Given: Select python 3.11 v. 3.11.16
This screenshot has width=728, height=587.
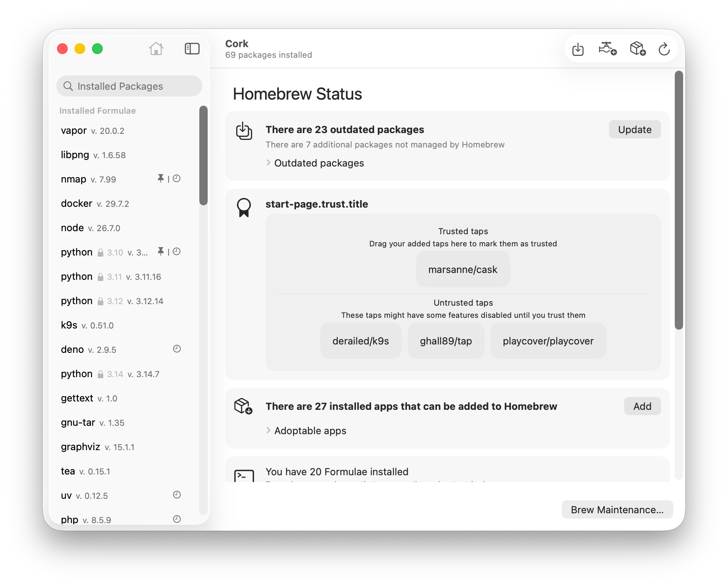Looking at the screenshot, I should pyautogui.click(x=122, y=277).
